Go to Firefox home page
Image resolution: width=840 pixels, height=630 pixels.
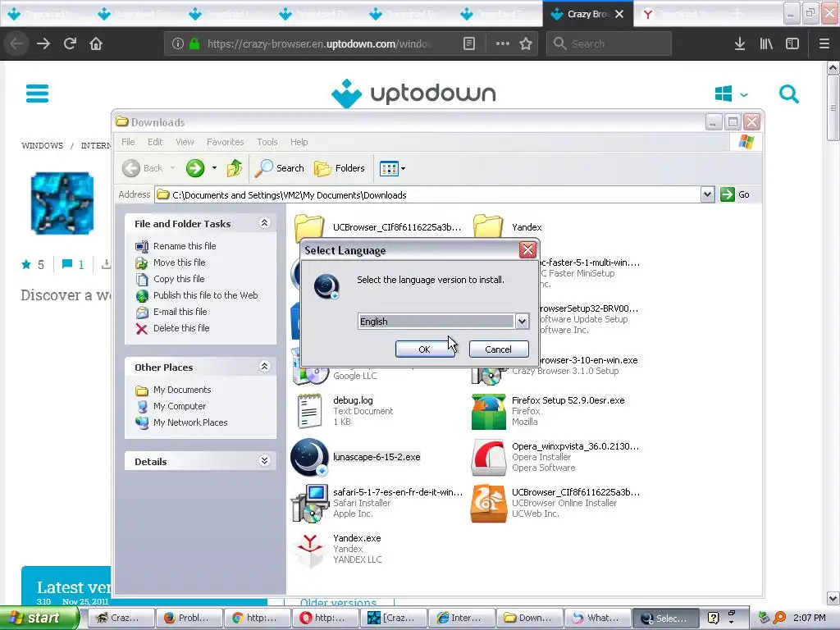click(x=96, y=43)
